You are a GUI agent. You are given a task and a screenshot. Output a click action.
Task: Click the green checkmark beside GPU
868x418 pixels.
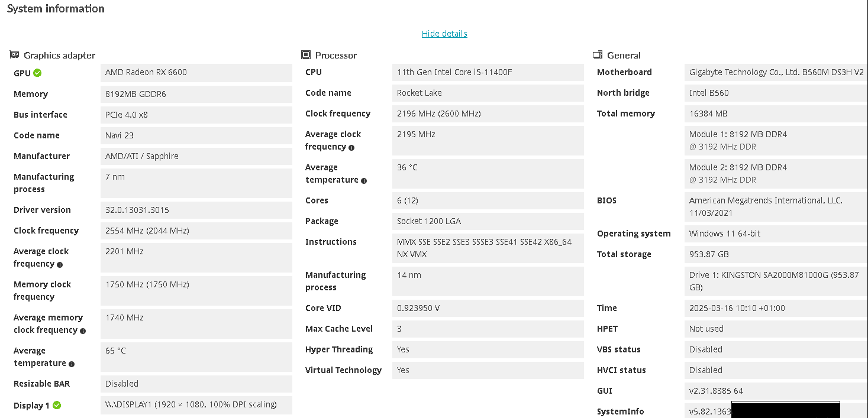click(37, 73)
